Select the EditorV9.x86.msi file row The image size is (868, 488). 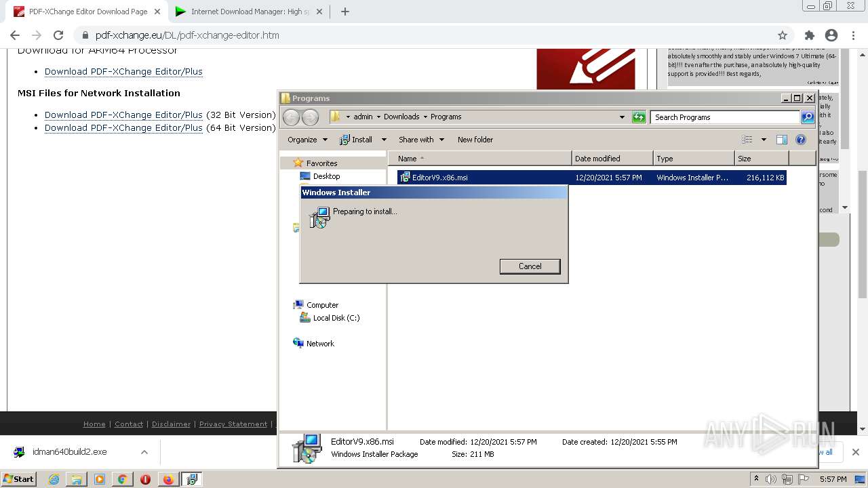coord(591,178)
